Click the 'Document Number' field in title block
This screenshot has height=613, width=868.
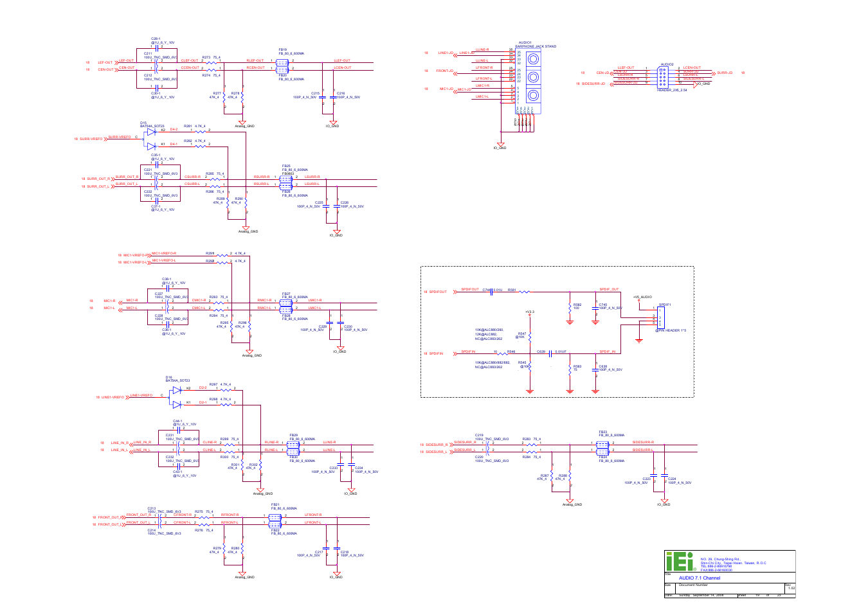(x=693, y=585)
